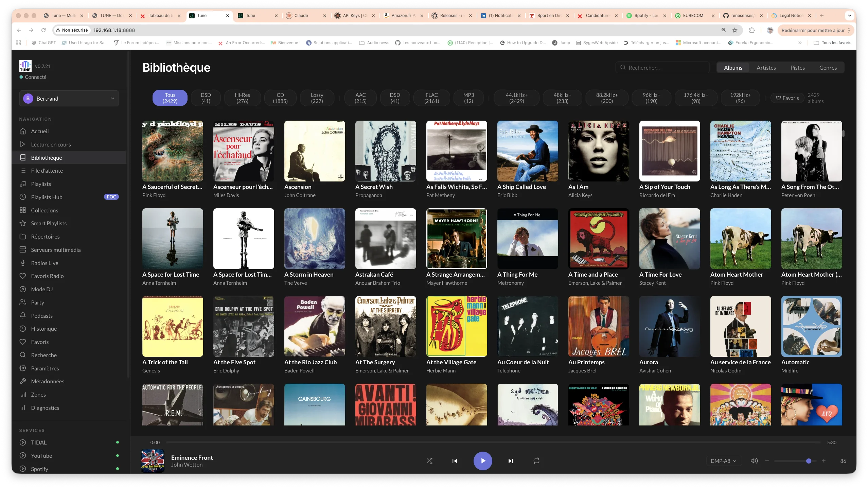Decrease volume with minus button
Viewport: 868px width, 488px height.
767,461
